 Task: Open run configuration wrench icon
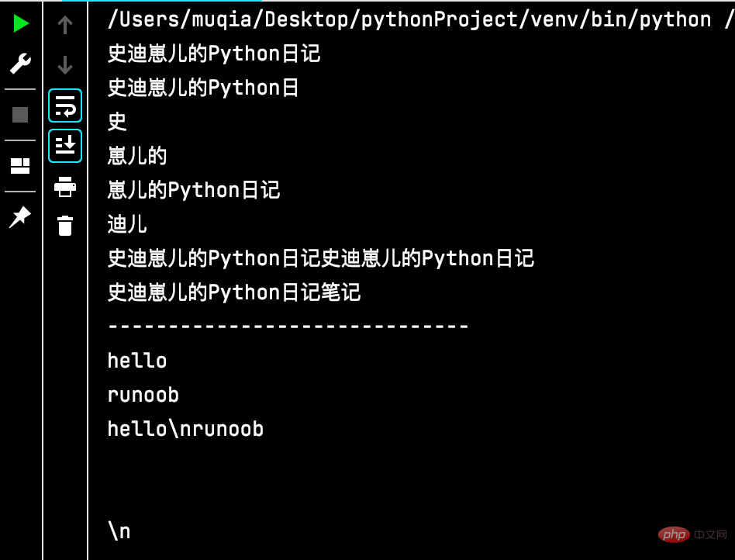point(20,64)
